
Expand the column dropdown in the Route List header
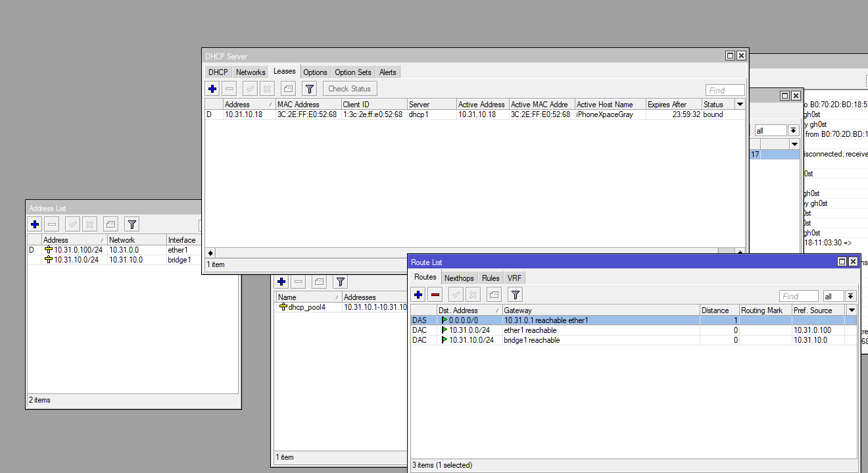point(852,310)
